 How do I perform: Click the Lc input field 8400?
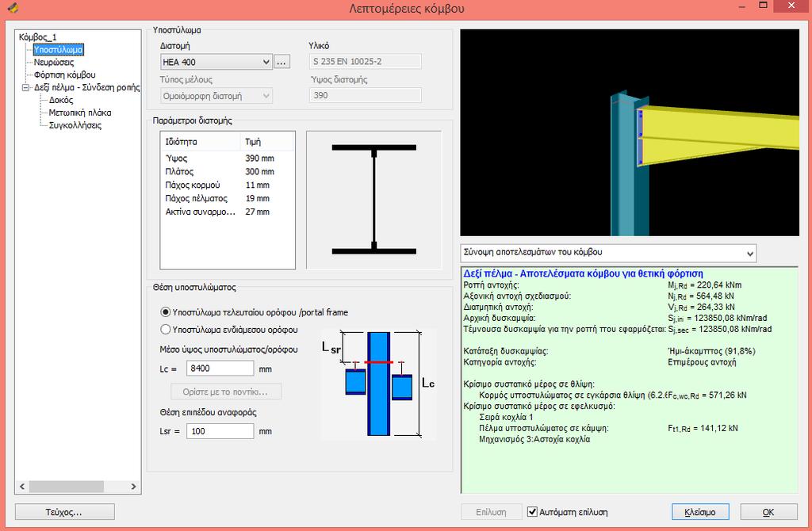tap(220, 369)
